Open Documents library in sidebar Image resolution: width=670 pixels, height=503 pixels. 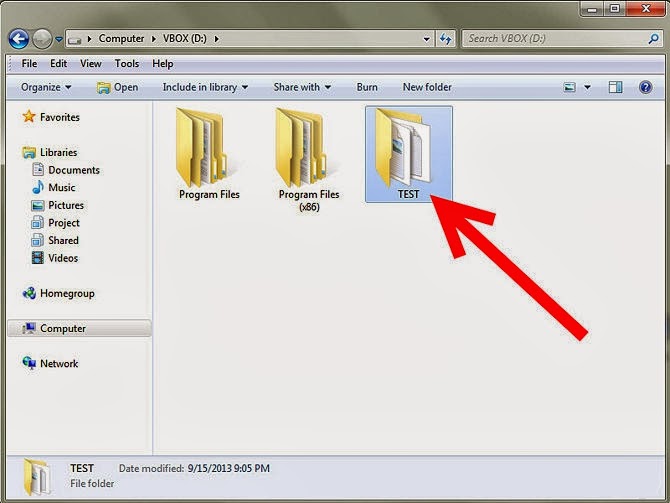pyautogui.click(x=66, y=170)
